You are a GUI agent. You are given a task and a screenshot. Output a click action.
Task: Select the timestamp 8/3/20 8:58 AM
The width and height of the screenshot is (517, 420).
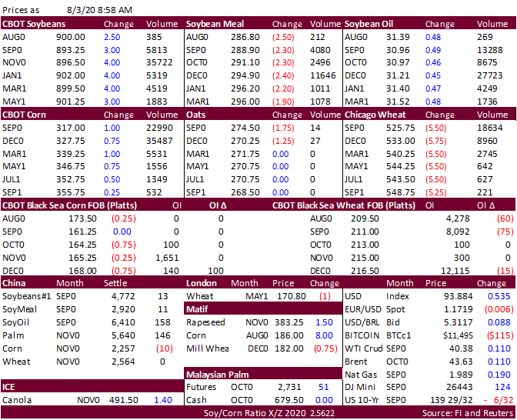[99, 10]
